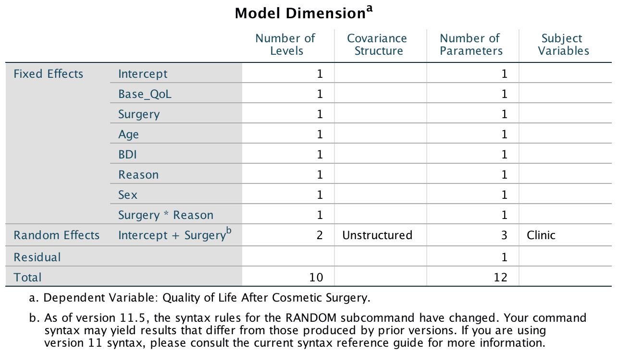
Task: Click the Number of Parameters column header
Action: click(470, 45)
